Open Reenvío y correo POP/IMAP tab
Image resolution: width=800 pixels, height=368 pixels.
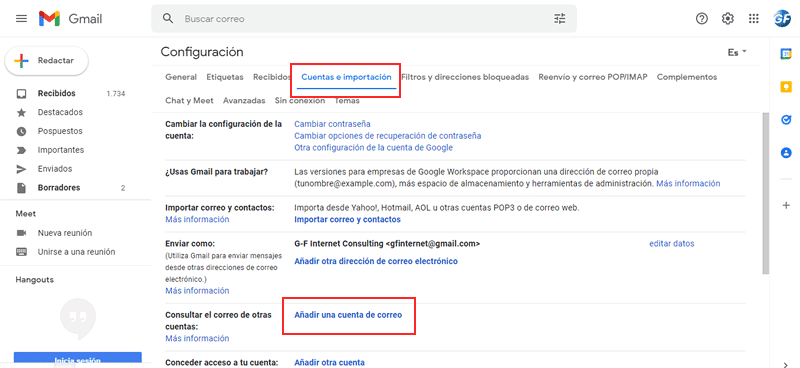point(593,77)
